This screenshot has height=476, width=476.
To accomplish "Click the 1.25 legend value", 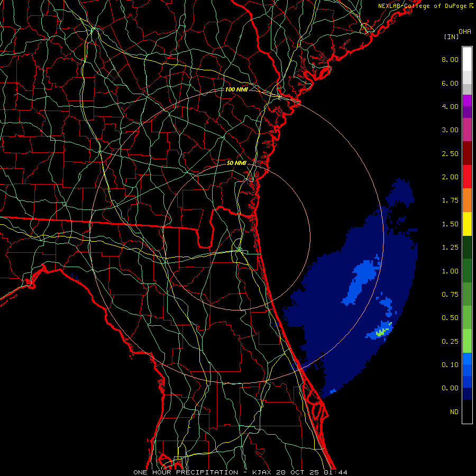I will (x=450, y=248).
